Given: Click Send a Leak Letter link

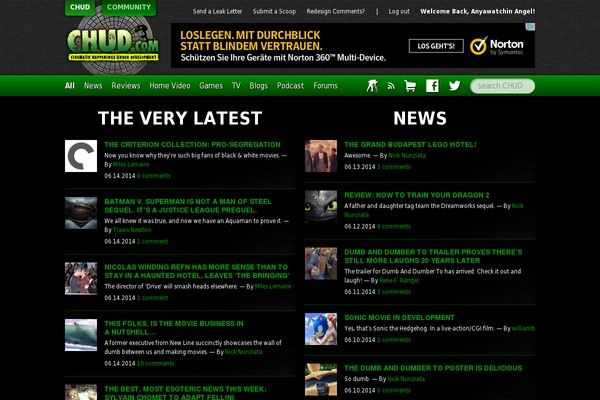Looking at the screenshot, I should pyautogui.click(x=217, y=11).
